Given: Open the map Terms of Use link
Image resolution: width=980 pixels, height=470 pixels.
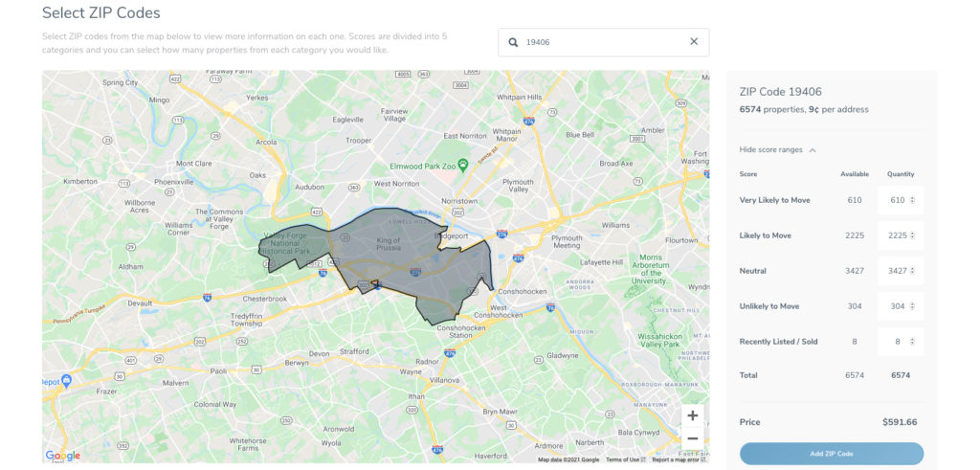Looking at the screenshot, I should point(625,459).
